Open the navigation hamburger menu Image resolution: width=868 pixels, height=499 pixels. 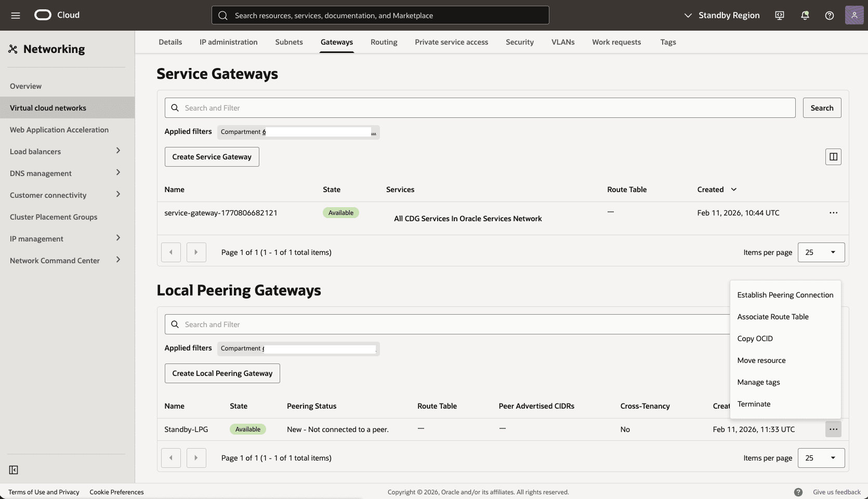(15, 15)
